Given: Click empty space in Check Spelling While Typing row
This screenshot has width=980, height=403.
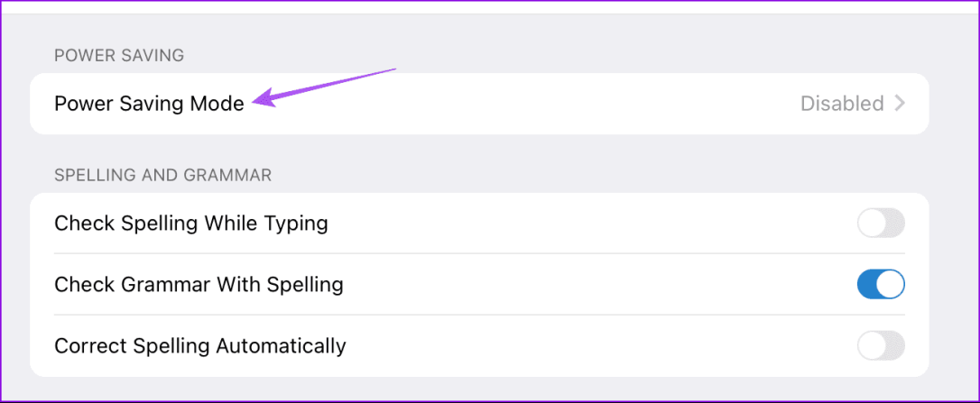Looking at the screenshot, I should click(x=587, y=223).
